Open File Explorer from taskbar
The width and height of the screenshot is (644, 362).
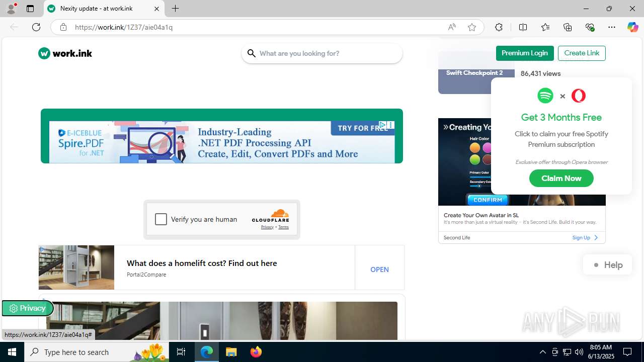click(x=231, y=352)
